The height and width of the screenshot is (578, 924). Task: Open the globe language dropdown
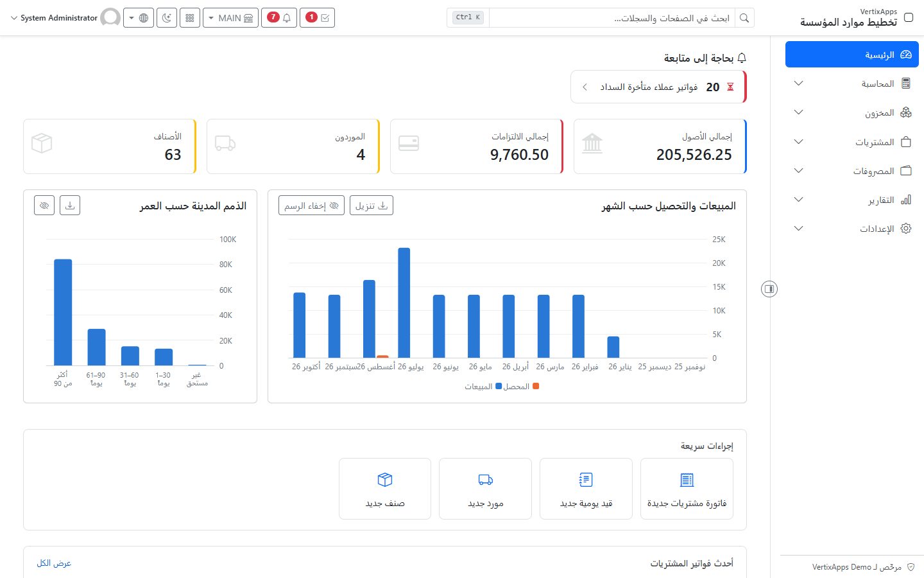(139, 18)
